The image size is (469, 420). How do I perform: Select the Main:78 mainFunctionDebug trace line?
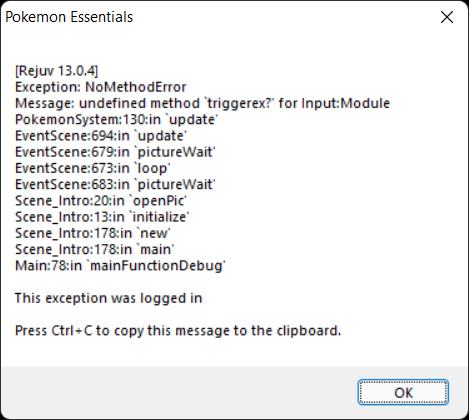120,266
